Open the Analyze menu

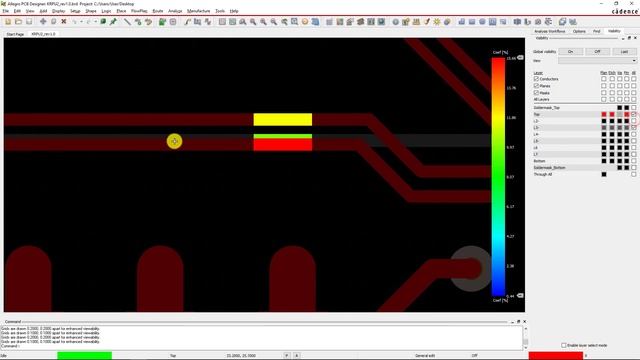pyautogui.click(x=175, y=11)
